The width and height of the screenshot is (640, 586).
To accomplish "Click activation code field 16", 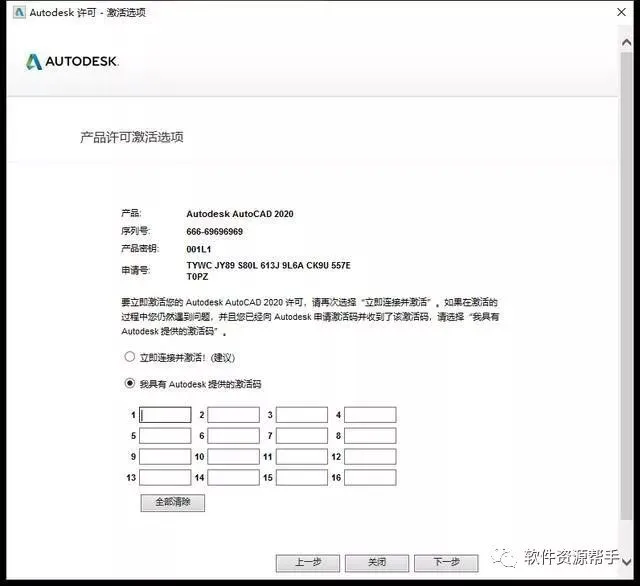I will (370, 477).
